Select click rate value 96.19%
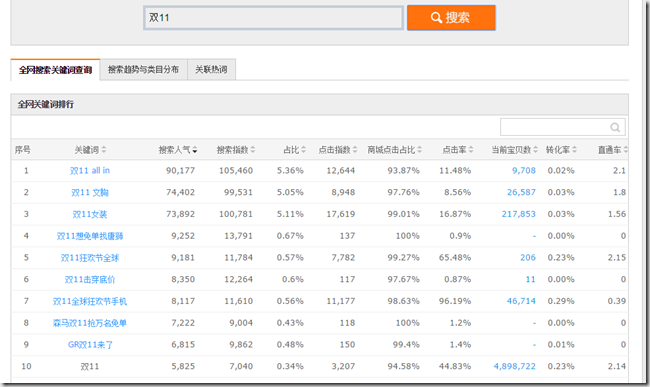The image size is (650, 387). tap(455, 301)
